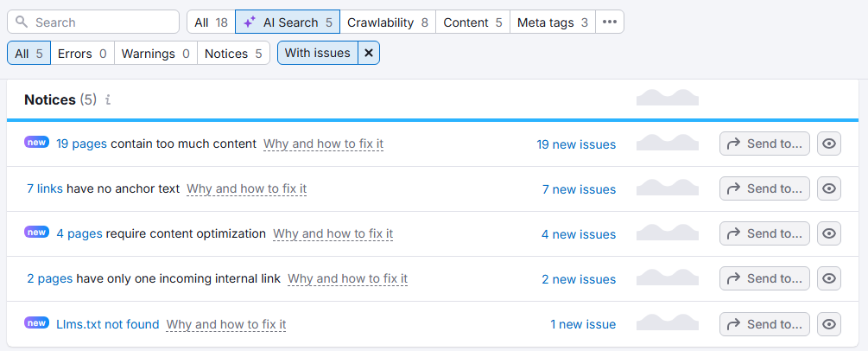Screen dimensions: 868x351
Task: Hide the 'Llms.txt not found' notice
Action: click(829, 324)
